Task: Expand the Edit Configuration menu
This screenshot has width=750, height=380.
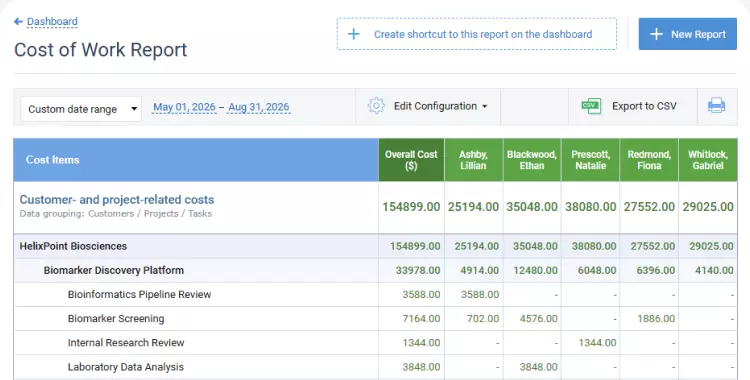Action: [441, 106]
